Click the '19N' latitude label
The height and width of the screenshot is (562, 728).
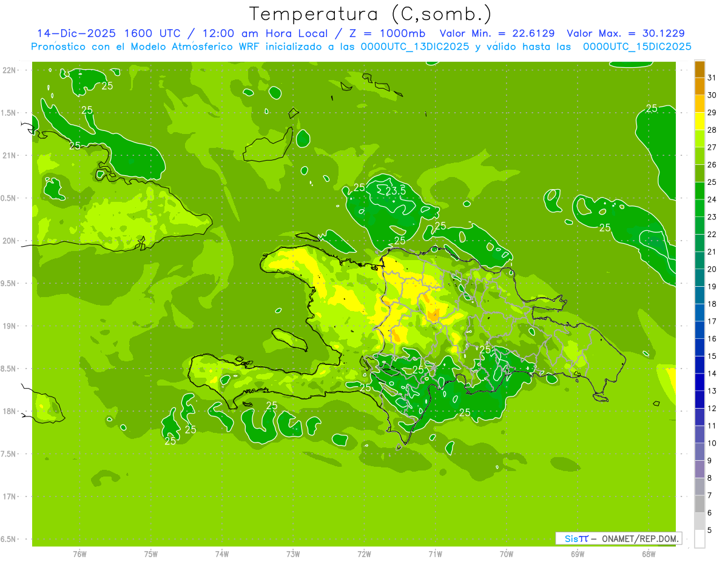point(9,326)
